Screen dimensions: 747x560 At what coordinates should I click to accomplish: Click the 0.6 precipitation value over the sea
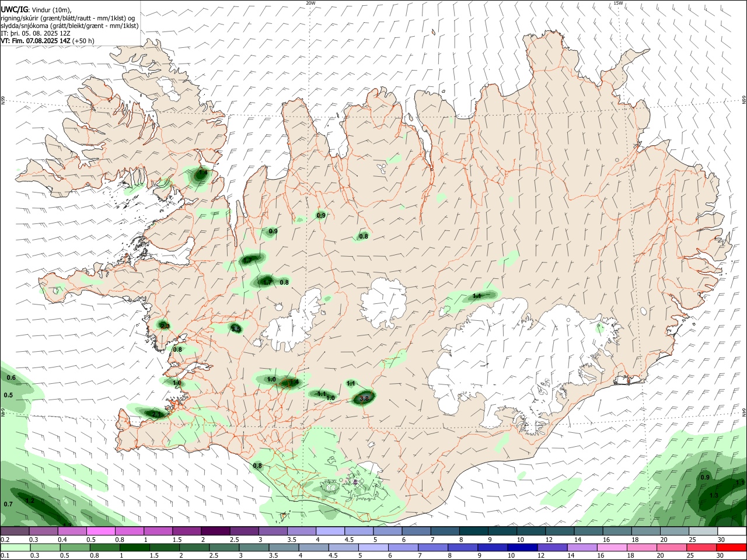click(11, 378)
